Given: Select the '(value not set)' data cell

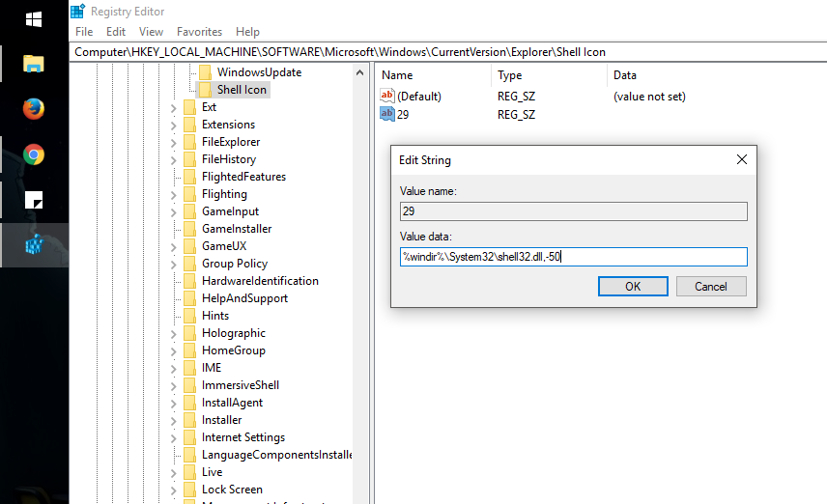Looking at the screenshot, I should pos(649,97).
